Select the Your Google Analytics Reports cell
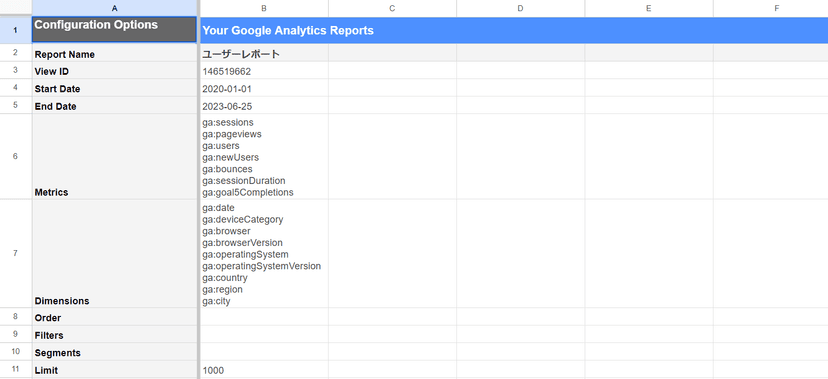Image resolution: width=828 pixels, height=379 pixels. click(x=514, y=30)
